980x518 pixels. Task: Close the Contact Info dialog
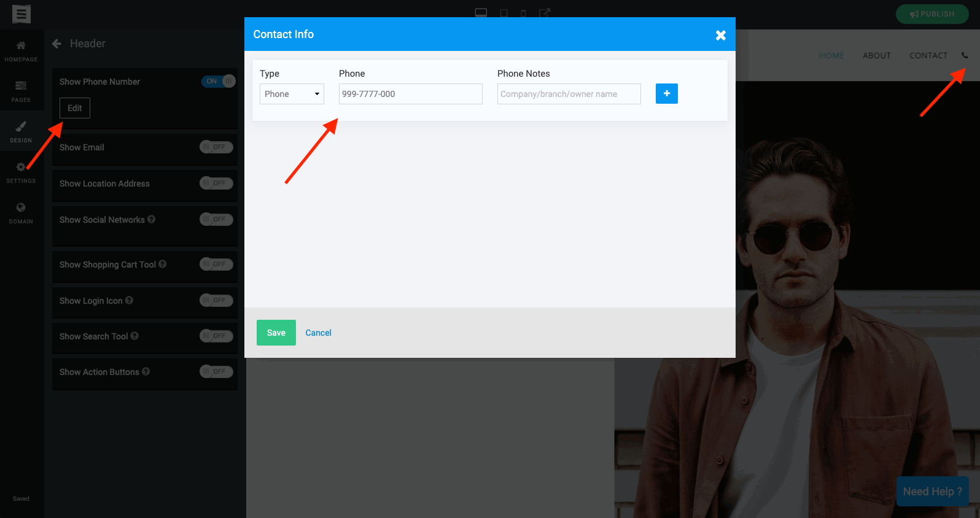721,35
